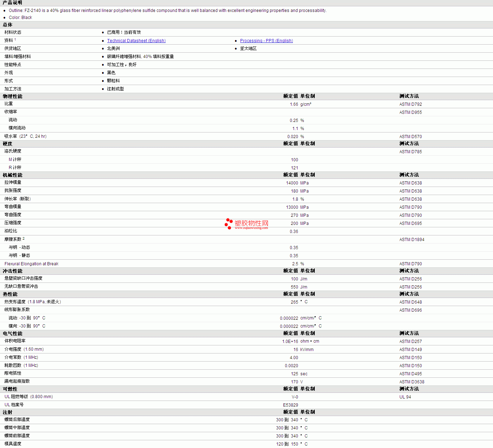Click the 亚太地区 supply region entry

tap(248, 48)
